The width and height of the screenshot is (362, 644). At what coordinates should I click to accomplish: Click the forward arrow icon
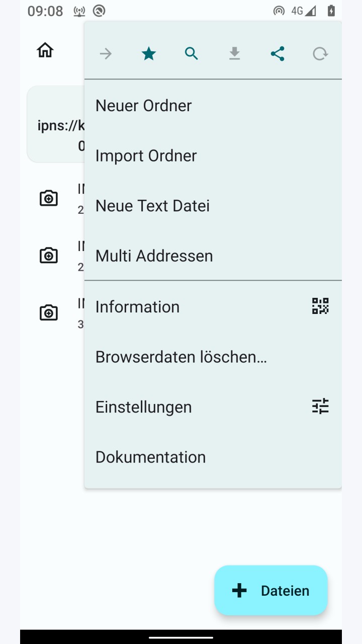(x=106, y=54)
